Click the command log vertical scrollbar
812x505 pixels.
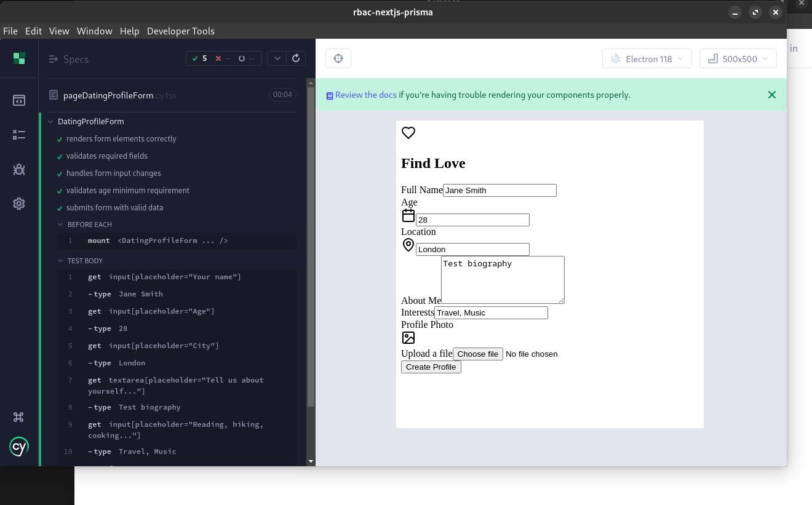pos(311,246)
